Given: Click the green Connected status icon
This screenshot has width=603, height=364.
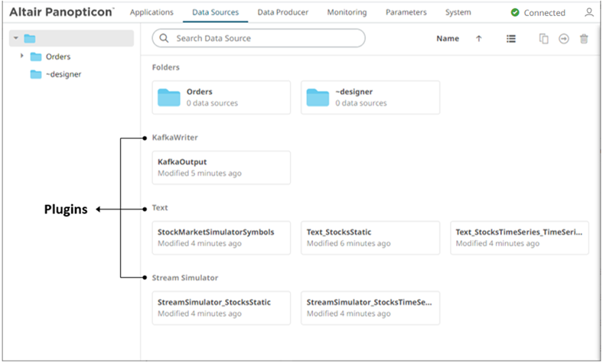Looking at the screenshot, I should tap(515, 13).
